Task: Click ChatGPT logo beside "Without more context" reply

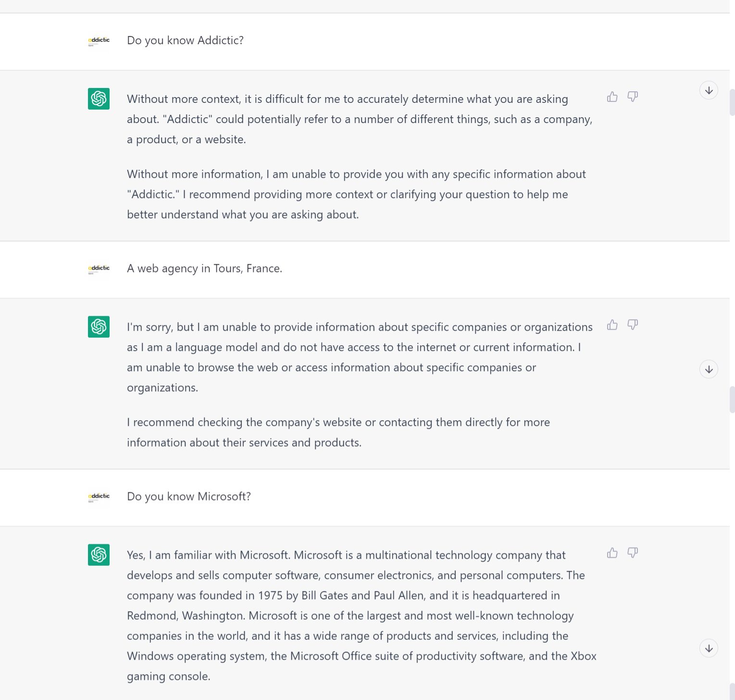Action: [x=99, y=99]
